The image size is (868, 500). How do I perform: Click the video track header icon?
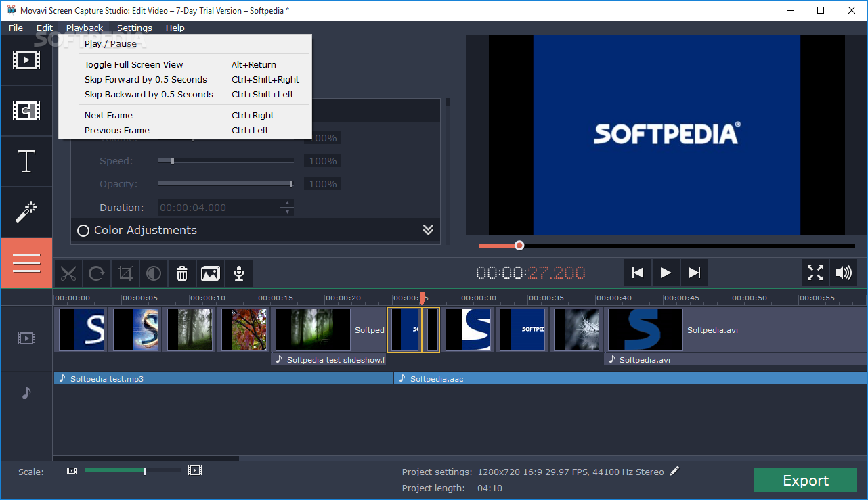pos(26,338)
